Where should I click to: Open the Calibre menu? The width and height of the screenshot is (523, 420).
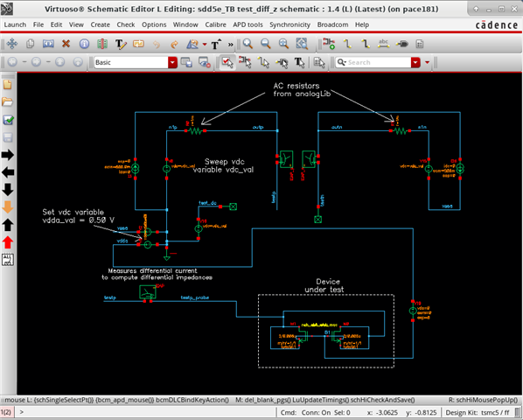point(215,24)
